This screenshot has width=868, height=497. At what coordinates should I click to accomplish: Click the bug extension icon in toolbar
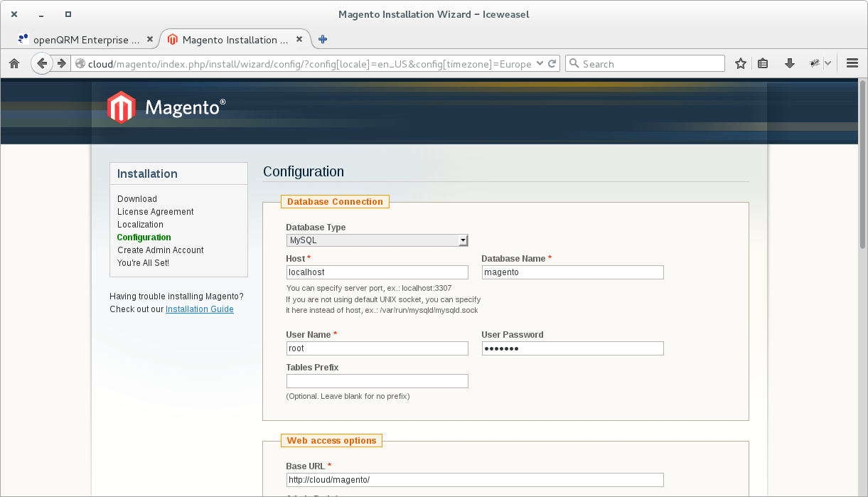[815, 63]
